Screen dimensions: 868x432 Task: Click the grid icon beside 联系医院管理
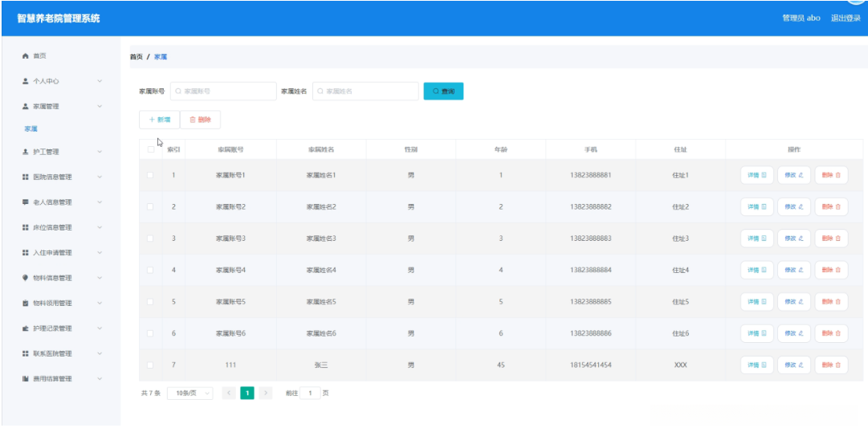(x=25, y=353)
